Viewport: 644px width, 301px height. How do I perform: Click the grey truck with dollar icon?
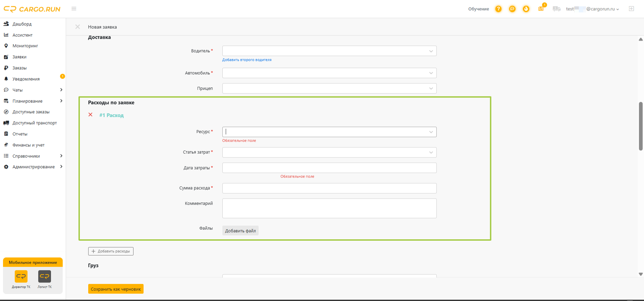(556, 9)
